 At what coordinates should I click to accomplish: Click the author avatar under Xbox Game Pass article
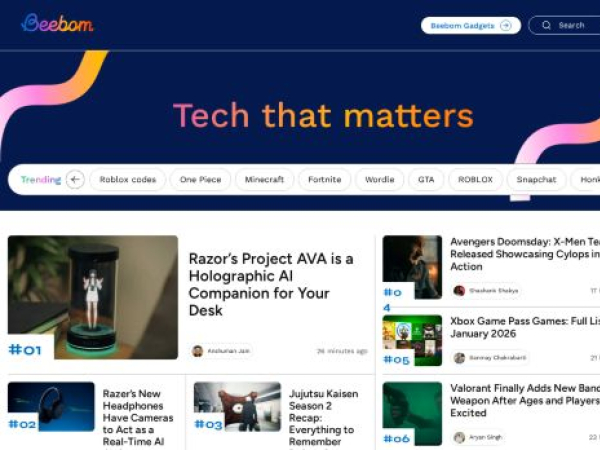tap(459, 358)
